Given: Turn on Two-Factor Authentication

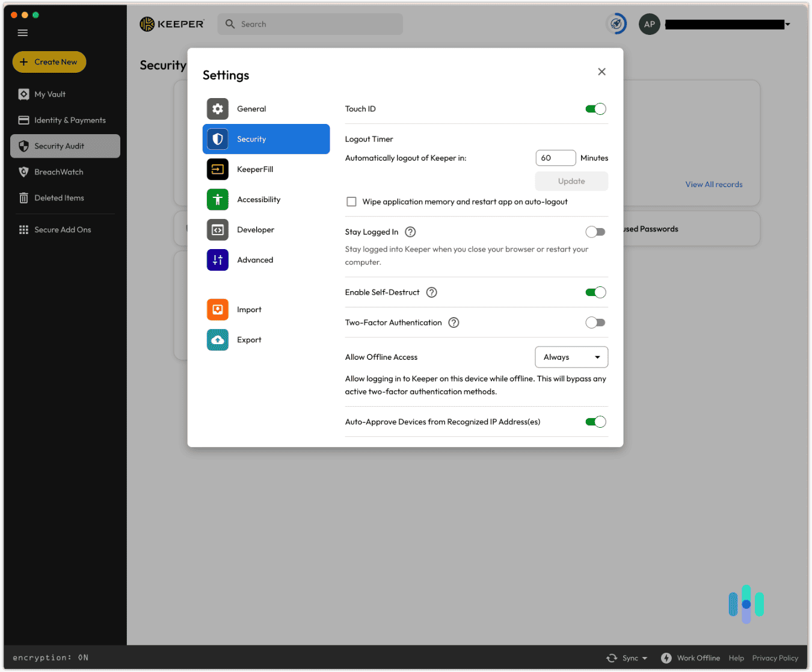Looking at the screenshot, I should point(595,322).
